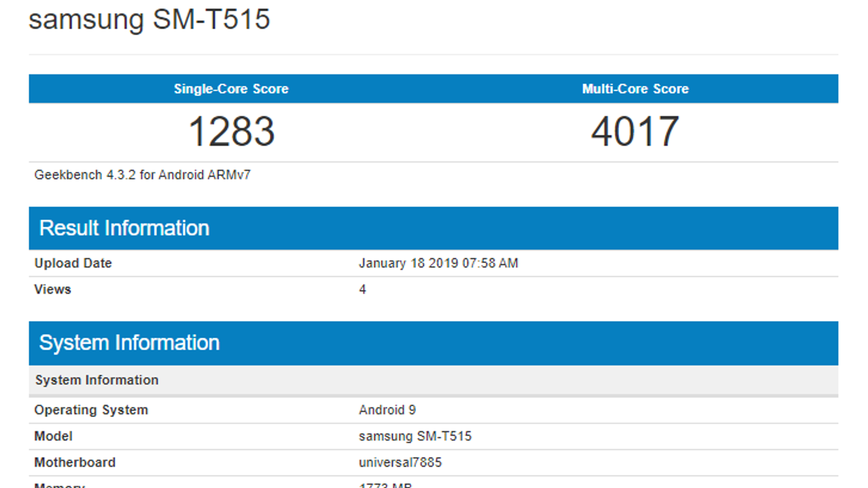The width and height of the screenshot is (868, 488).
Task: Select the gray System Information subheading
Action: [97, 380]
